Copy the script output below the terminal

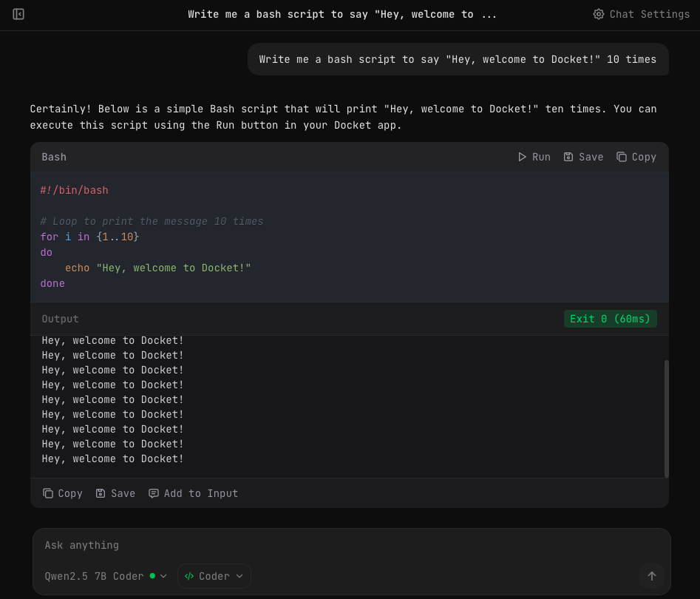click(62, 493)
